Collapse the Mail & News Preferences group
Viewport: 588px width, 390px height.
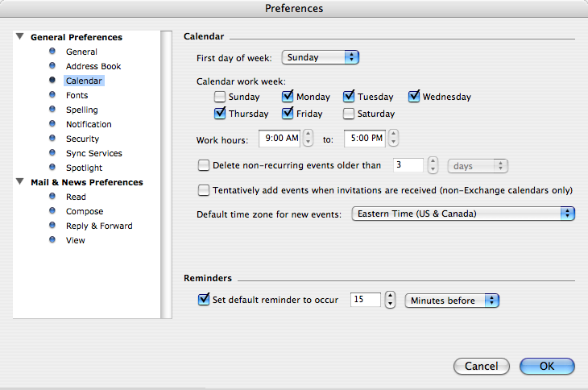pos(20,182)
